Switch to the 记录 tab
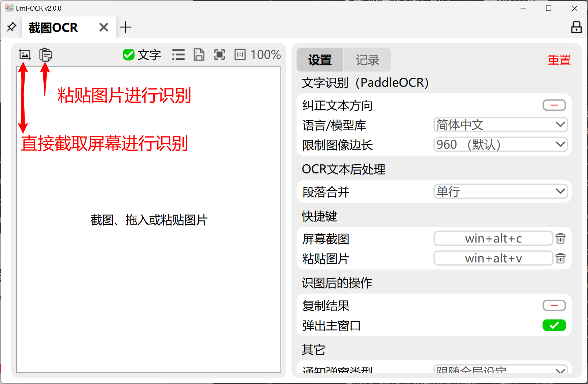Screen dimensions: 588x384 (x=367, y=60)
